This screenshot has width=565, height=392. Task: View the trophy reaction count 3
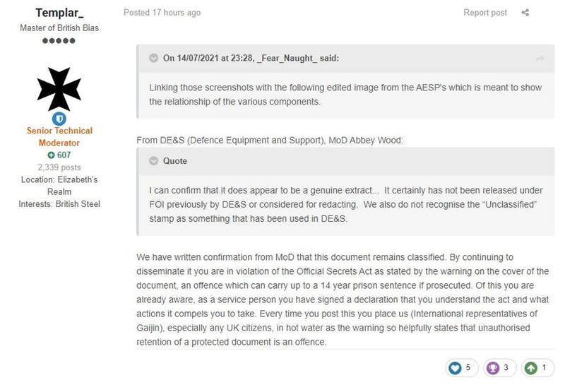[x=506, y=367]
